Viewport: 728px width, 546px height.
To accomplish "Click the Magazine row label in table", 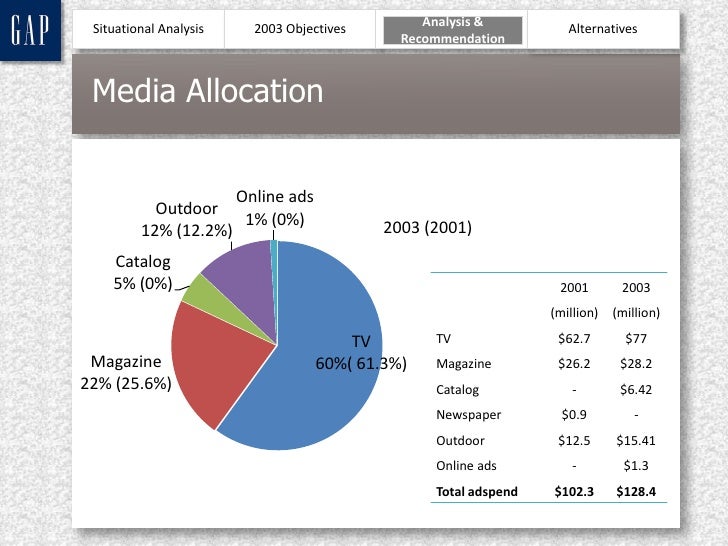I will coord(463,364).
